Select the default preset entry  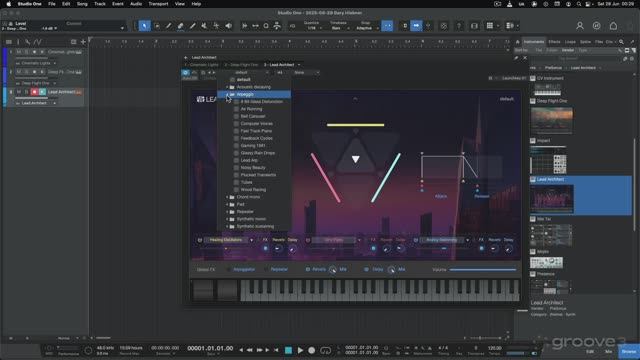click(244, 80)
